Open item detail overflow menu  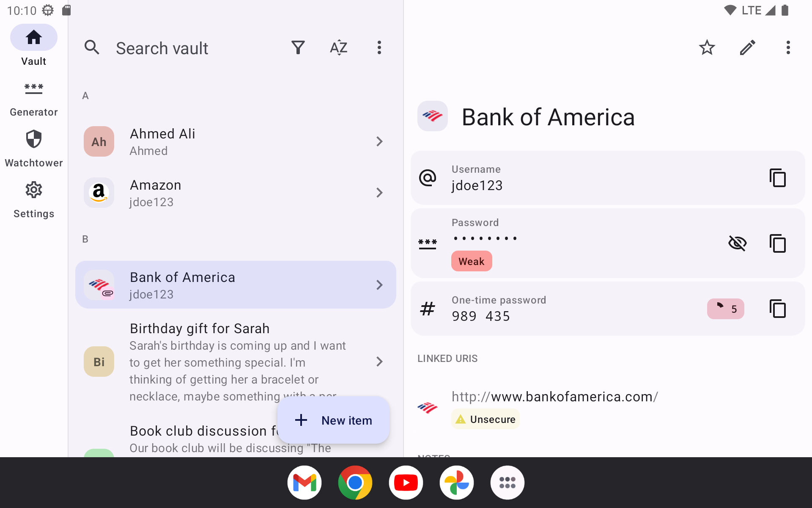pyautogui.click(x=788, y=48)
